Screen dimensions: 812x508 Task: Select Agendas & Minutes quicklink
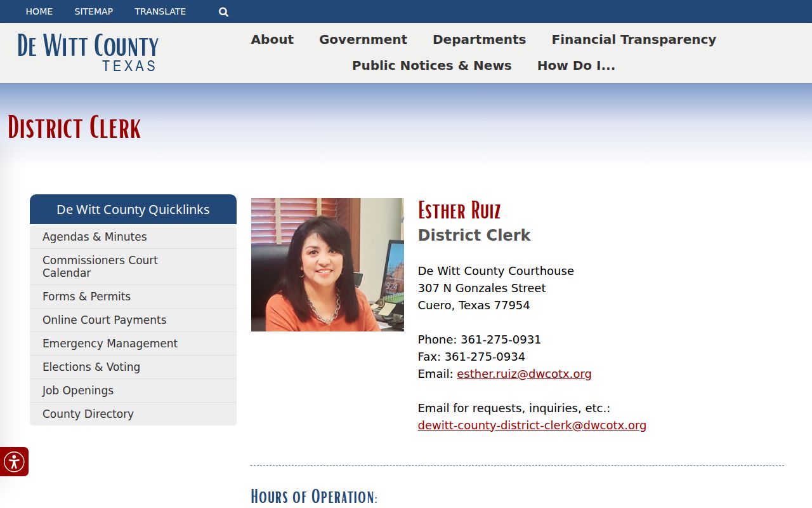point(133,237)
